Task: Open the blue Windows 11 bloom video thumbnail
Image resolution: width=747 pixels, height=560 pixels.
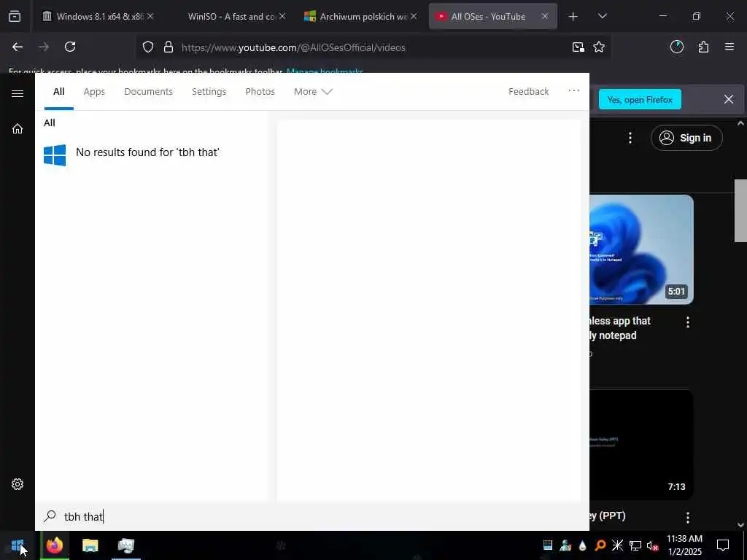Action: (x=641, y=249)
